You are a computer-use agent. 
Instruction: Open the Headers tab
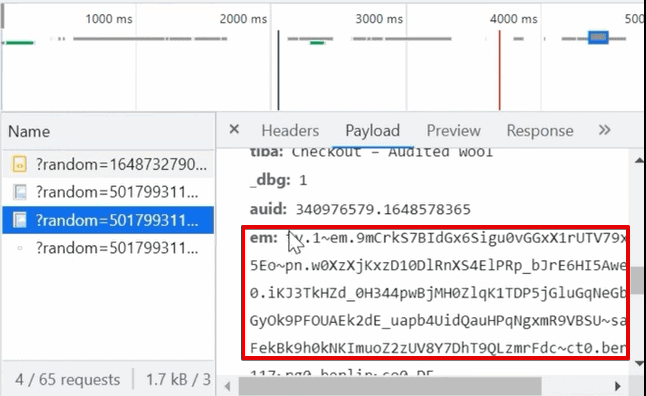(290, 131)
